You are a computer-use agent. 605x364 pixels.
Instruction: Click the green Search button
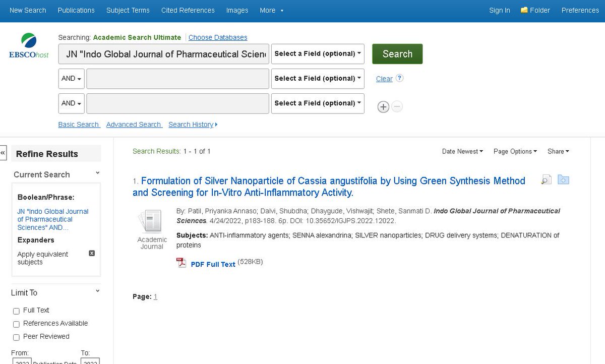[397, 54]
